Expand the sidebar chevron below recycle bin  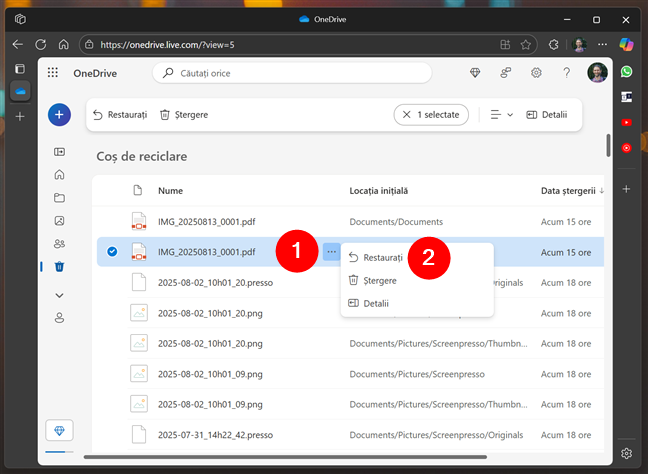[x=59, y=295]
